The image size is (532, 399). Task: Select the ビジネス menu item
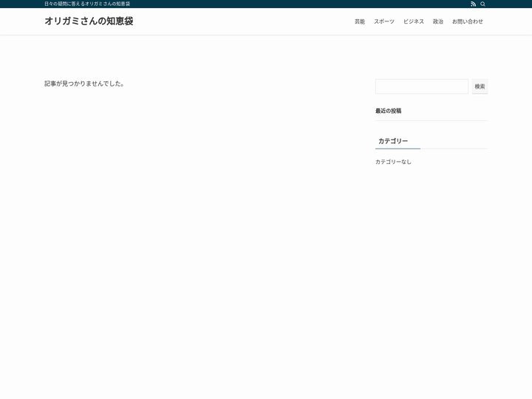pyautogui.click(x=414, y=21)
